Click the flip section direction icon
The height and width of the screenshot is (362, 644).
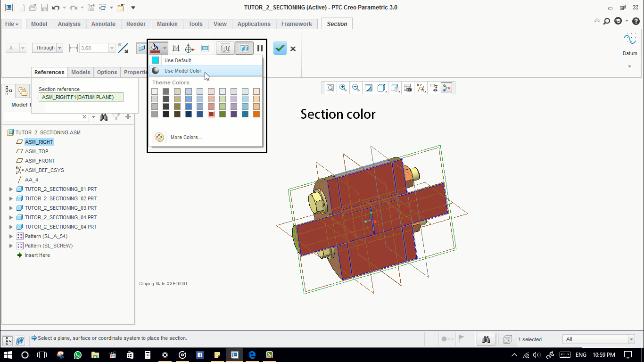tap(123, 48)
